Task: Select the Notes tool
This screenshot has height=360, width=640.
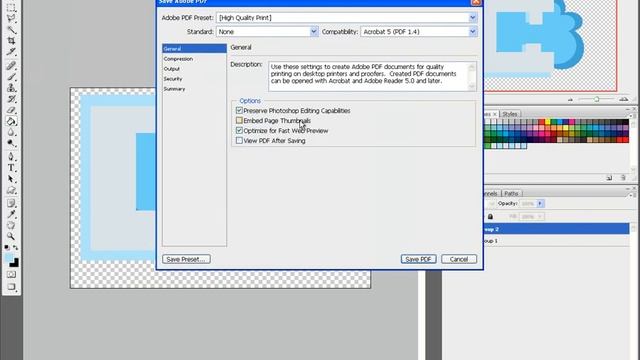Action: pos(11,203)
